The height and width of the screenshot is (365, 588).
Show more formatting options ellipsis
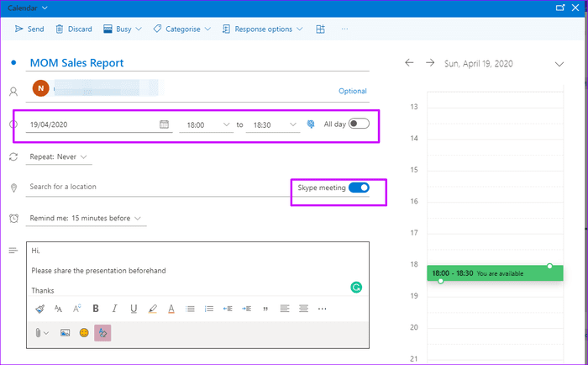tap(322, 309)
